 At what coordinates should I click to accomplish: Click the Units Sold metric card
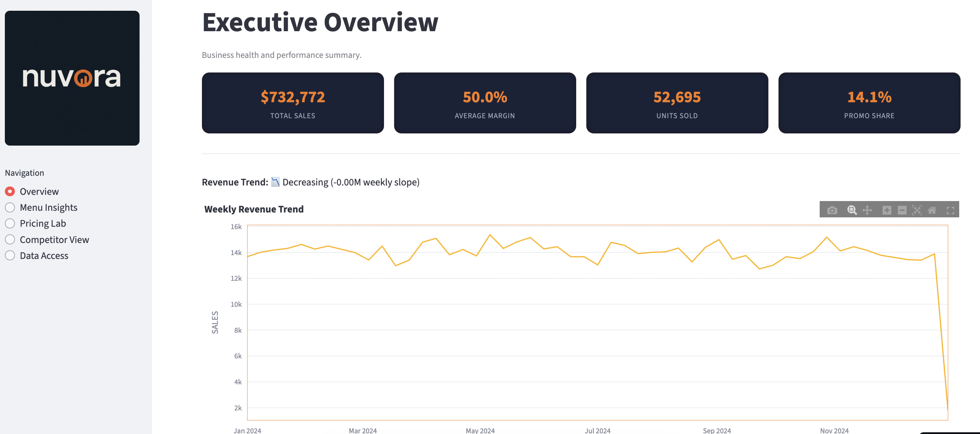[677, 103]
